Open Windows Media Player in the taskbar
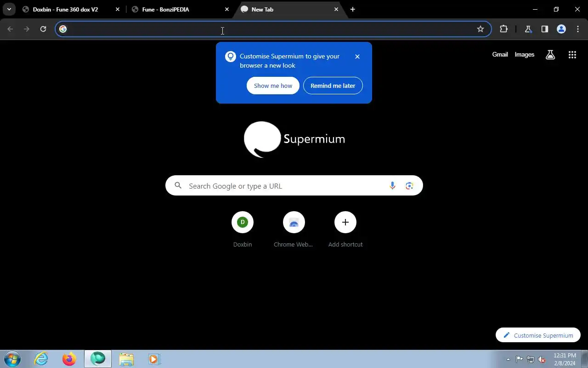This screenshot has width=588, height=368. click(x=154, y=359)
